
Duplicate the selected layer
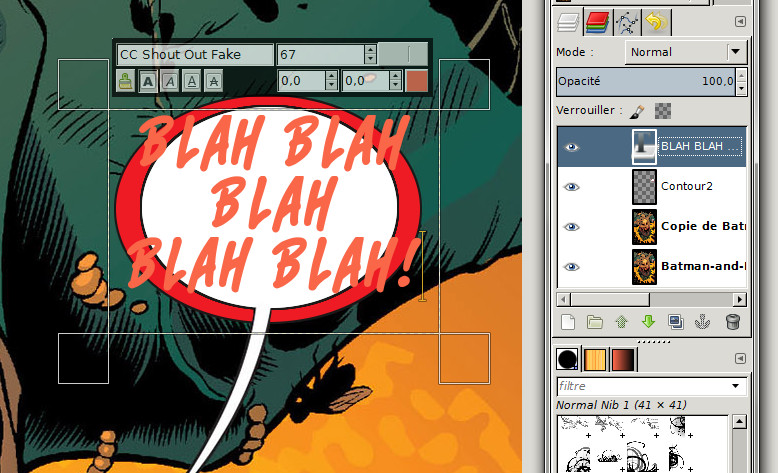(675, 322)
